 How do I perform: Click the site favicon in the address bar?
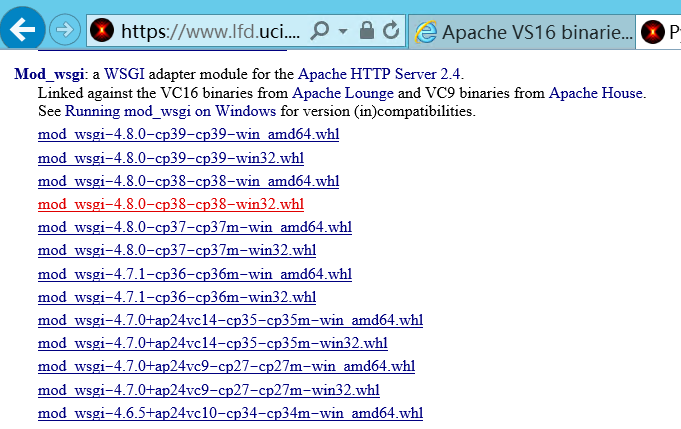click(x=102, y=30)
